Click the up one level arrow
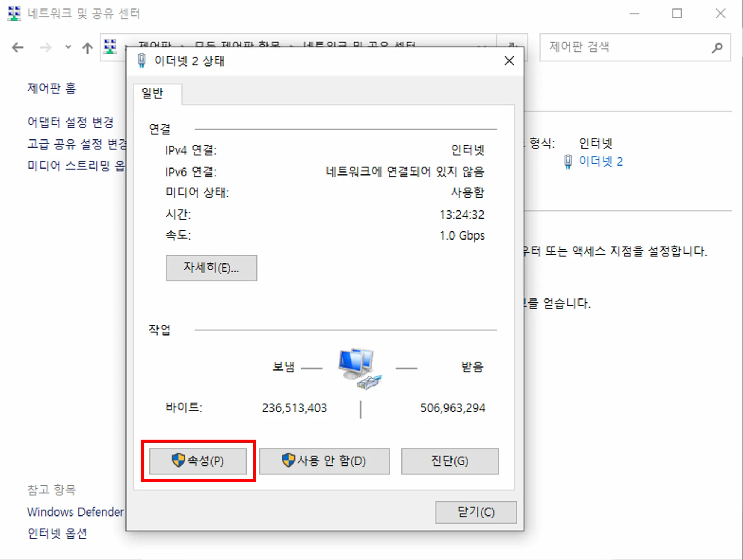743x560 pixels. click(88, 48)
